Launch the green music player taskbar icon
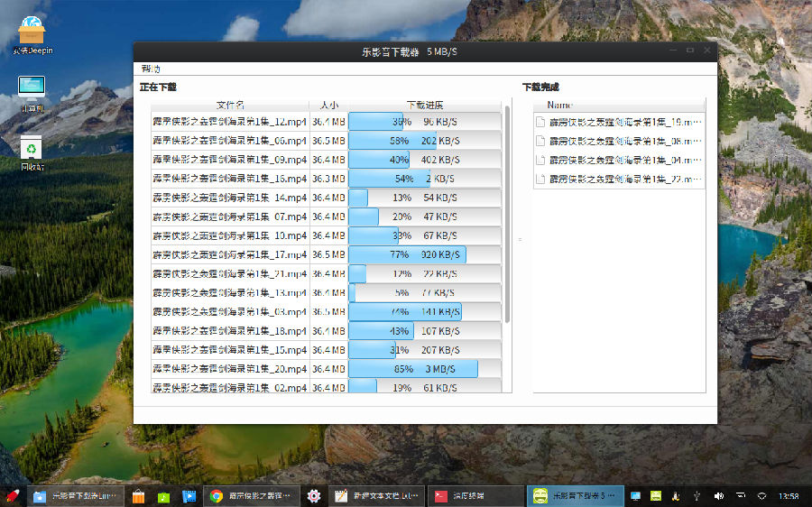Viewport: 812px width, 507px height. pos(163,496)
